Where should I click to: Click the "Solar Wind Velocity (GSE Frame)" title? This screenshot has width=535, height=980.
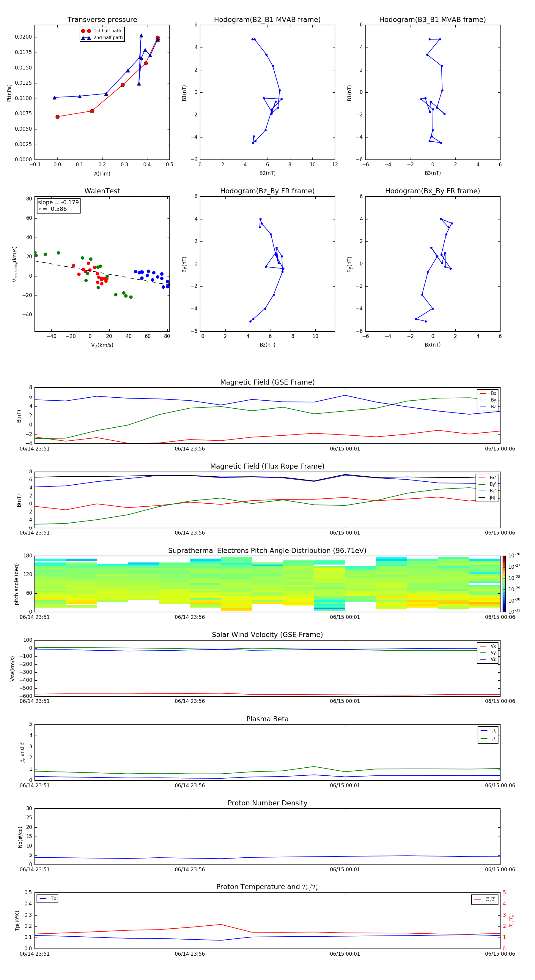[267, 635]
